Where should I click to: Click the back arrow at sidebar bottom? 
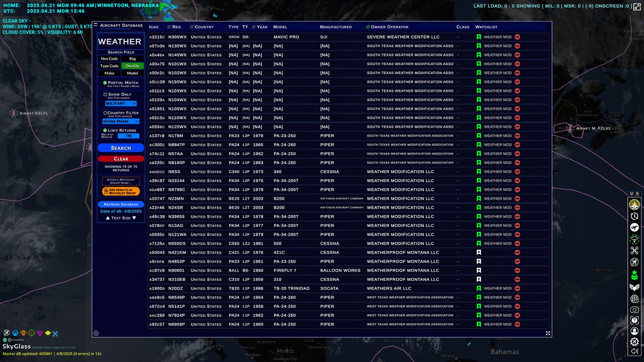pyautogui.click(x=634, y=351)
